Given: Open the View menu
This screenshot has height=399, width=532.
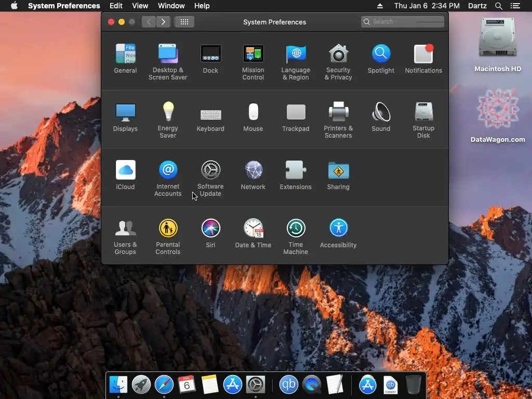Looking at the screenshot, I should point(140,6).
